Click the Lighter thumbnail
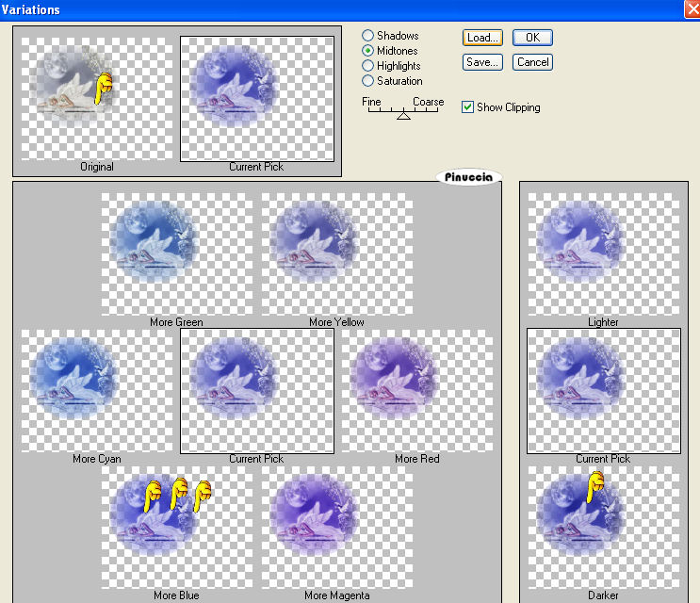Viewport: 700px width, 603px height. pos(604,254)
